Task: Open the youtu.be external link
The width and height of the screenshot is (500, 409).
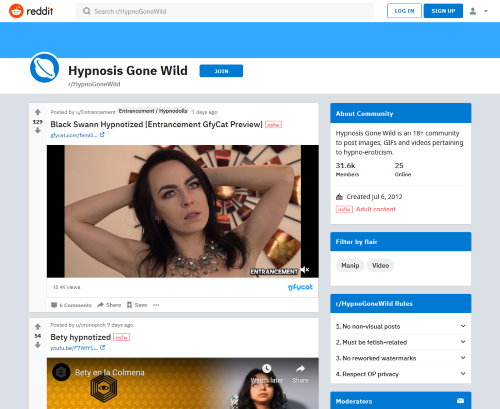Action: click(x=74, y=348)
